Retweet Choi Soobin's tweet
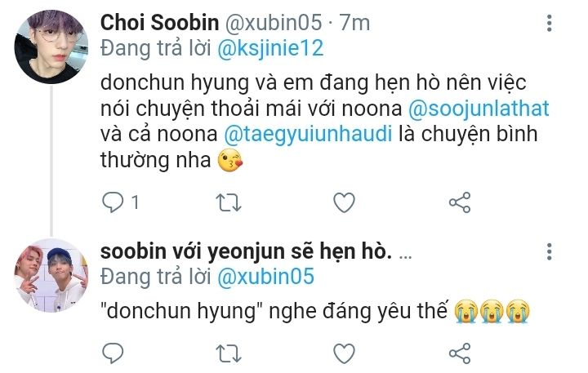Screen dimensions: 588x373 coord(229,202)
